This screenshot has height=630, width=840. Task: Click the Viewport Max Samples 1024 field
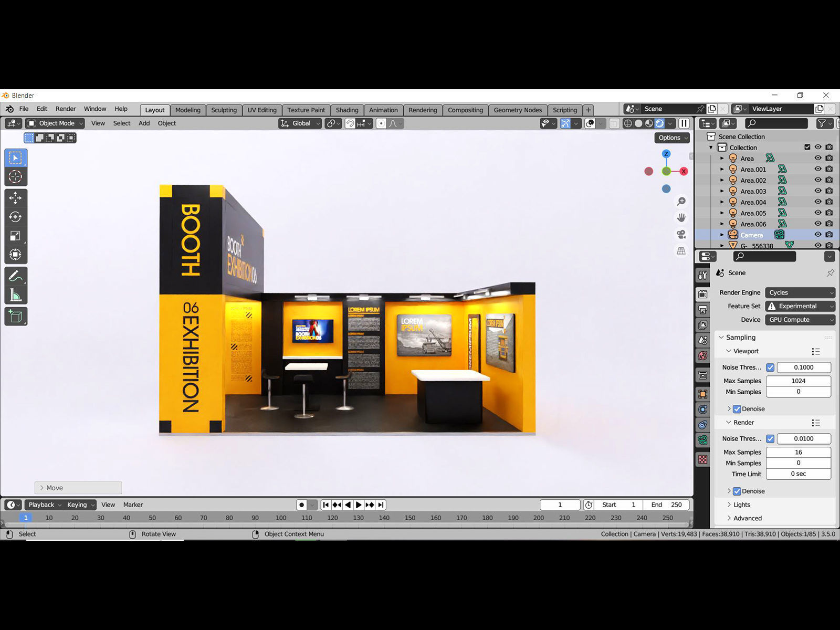pyautogui.click(x=799, y=381)
